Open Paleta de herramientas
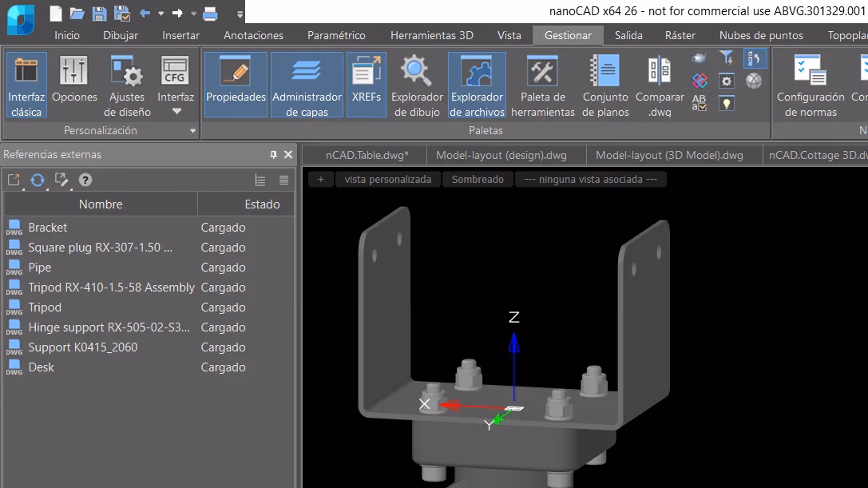868x488 pixels. [x=542, y=85]
